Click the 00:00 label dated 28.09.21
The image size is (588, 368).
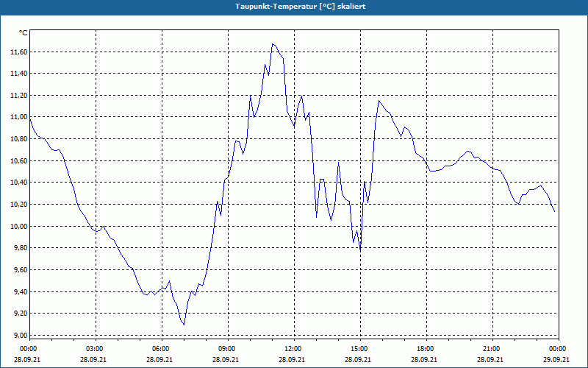pos(28,349)
